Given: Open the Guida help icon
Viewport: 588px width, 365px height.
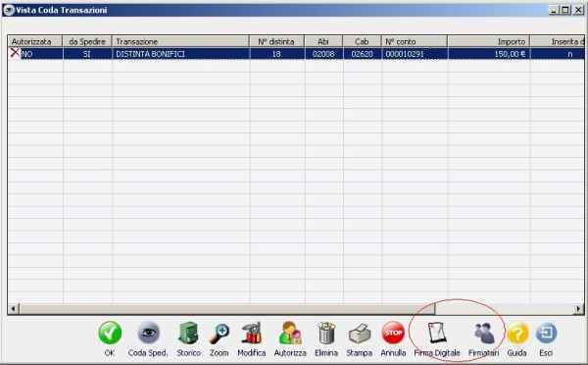Looking at the screenshot, I should click(517, 334).
